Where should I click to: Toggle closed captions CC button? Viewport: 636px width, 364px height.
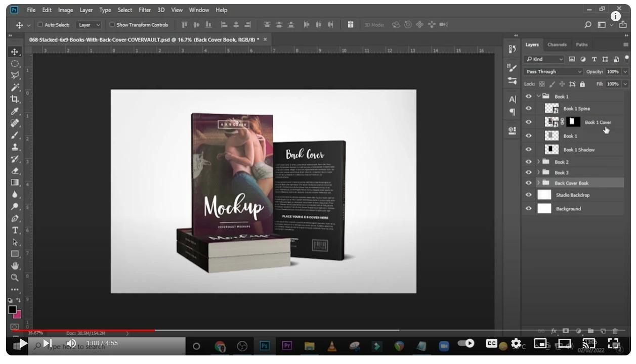(x=492, y=343)
